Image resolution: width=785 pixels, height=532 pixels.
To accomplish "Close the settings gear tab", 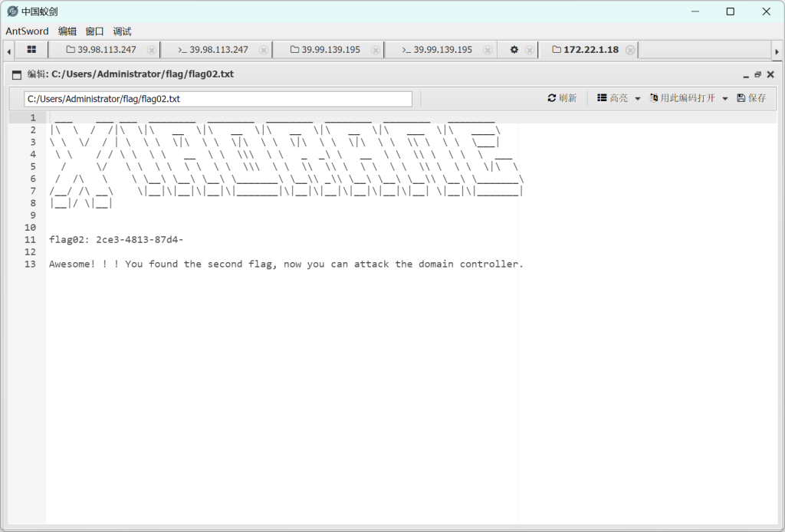I will point(530,50).
